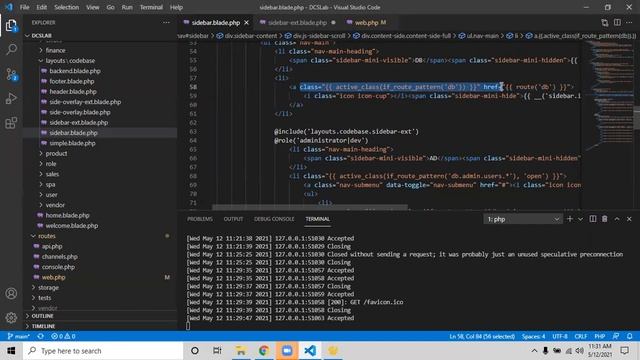Change indentation via Spaces: 4
Viewport: 640px width, 360px height.
533,336
